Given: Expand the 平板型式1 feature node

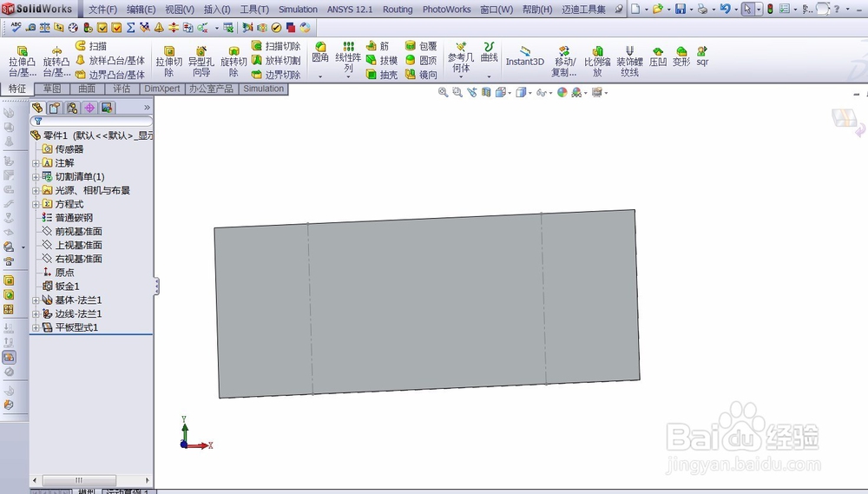Looking at the screenshot, I should [36, 327].
